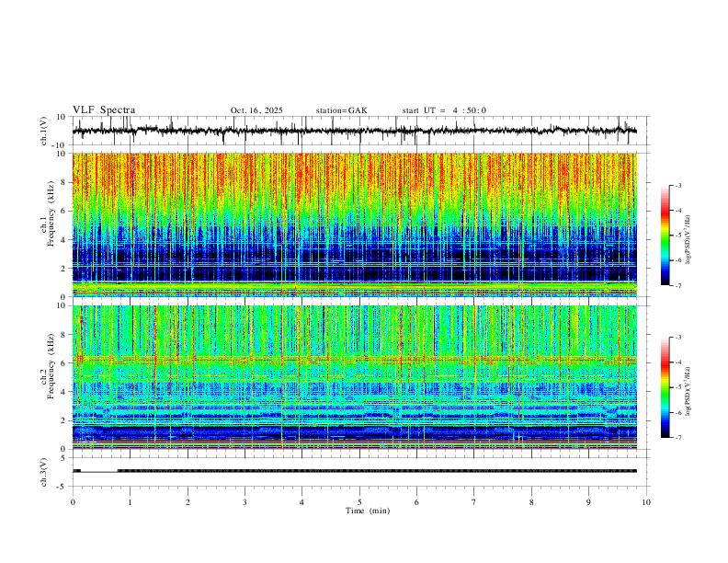This screenshot has height=563, width=728.
Task: Click the ch.2 color scale bar
Action: click(x=665, y=387)
